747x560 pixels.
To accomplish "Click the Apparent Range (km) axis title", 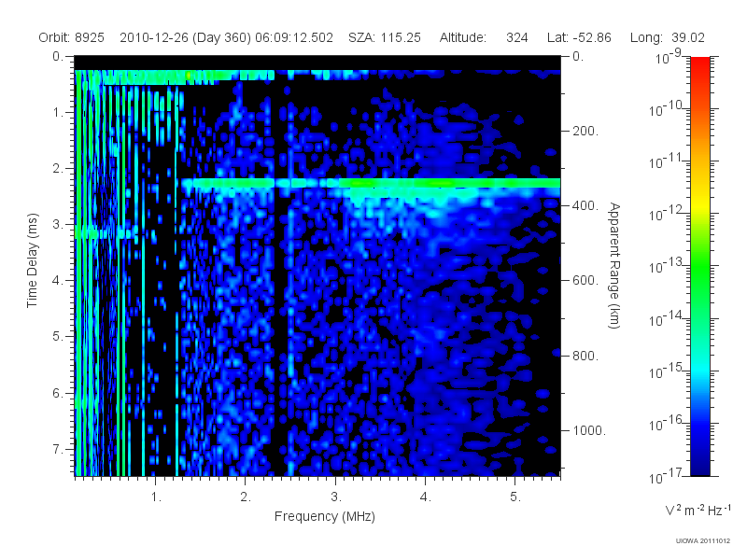I will [614, 266].
